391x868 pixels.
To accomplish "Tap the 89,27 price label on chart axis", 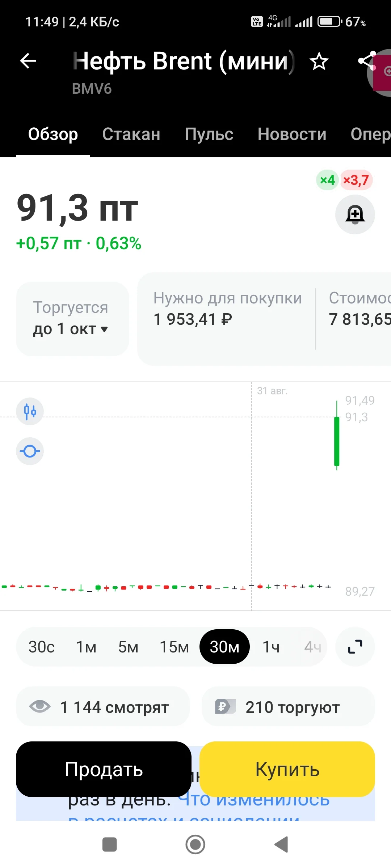I will (x=360, y=591).
